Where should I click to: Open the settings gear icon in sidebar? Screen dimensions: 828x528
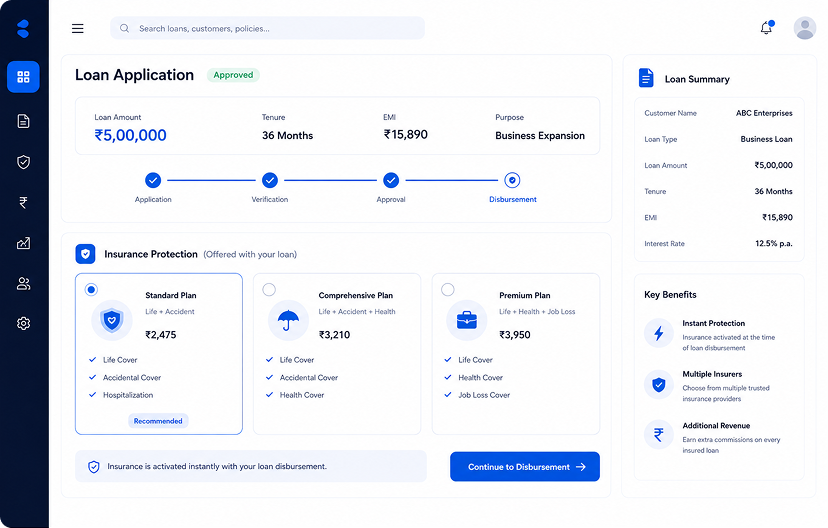click(x=23, y=323)
